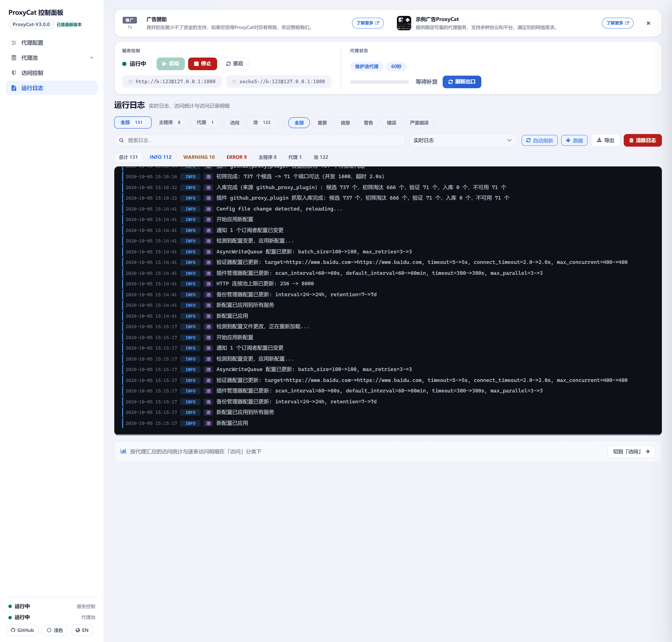The image size is (672, 642).
Task: Expand the 代理池 sidebar chevron
Action: pyautogui.click(x=91, y=58)
